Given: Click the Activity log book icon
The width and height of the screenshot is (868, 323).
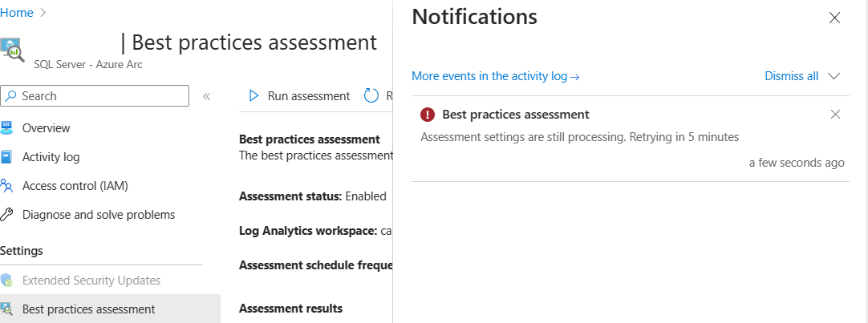Looking at the screenshot, I should 7,157.
